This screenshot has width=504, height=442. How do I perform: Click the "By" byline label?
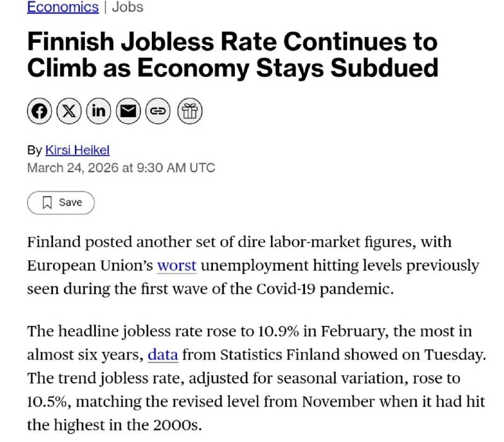[34, 150]
